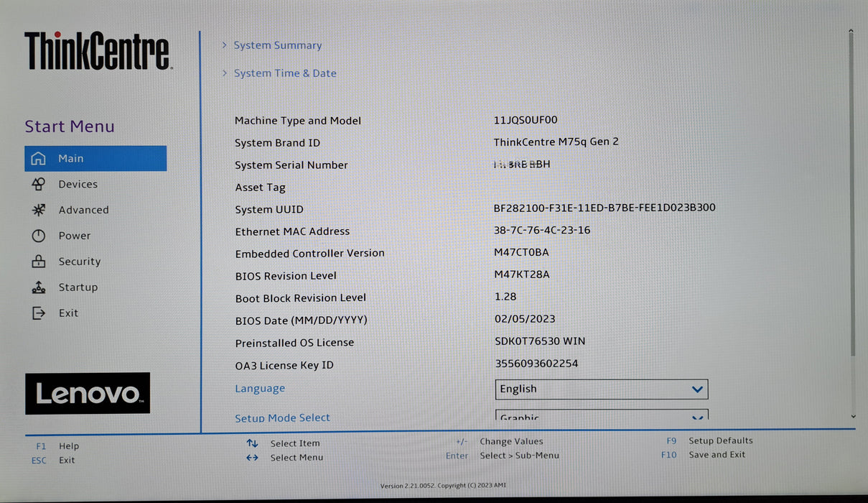The height and width of the screenshot is (503, 868).
Task: Click the Lenovo logo
Action: pos(88,393)
